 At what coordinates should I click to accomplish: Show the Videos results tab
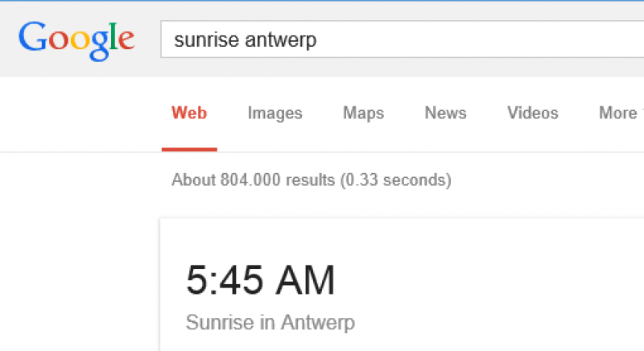pyautogui.click(x=532, y=114)
